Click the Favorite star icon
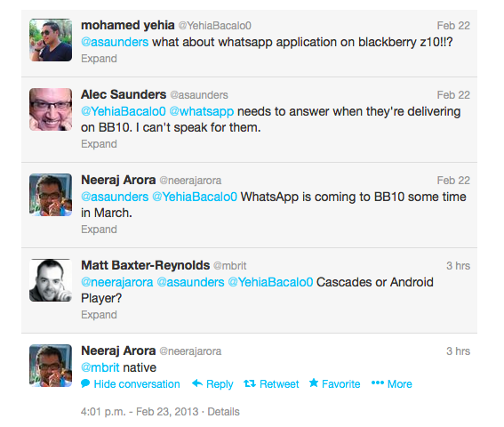 pos(314,383)
